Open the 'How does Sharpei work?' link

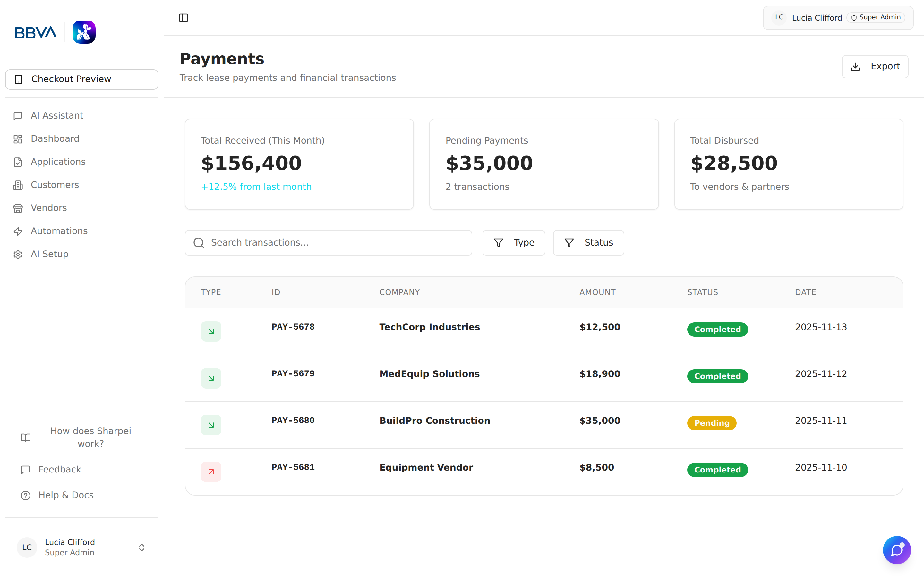coord(90,437)
